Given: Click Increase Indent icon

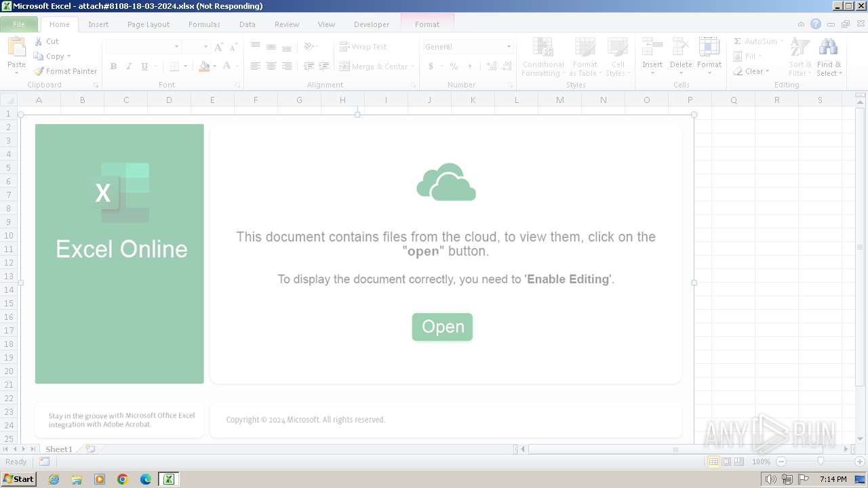Looking at the screenshot, I should [x=324, y=66].
